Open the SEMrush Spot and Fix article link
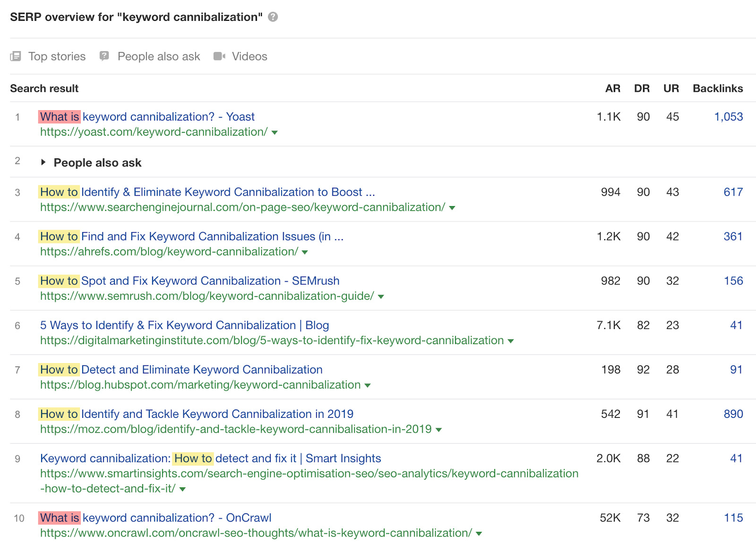The height and width of the screenshot is (546, 756). pyautogui.click(x=189, y=280)
